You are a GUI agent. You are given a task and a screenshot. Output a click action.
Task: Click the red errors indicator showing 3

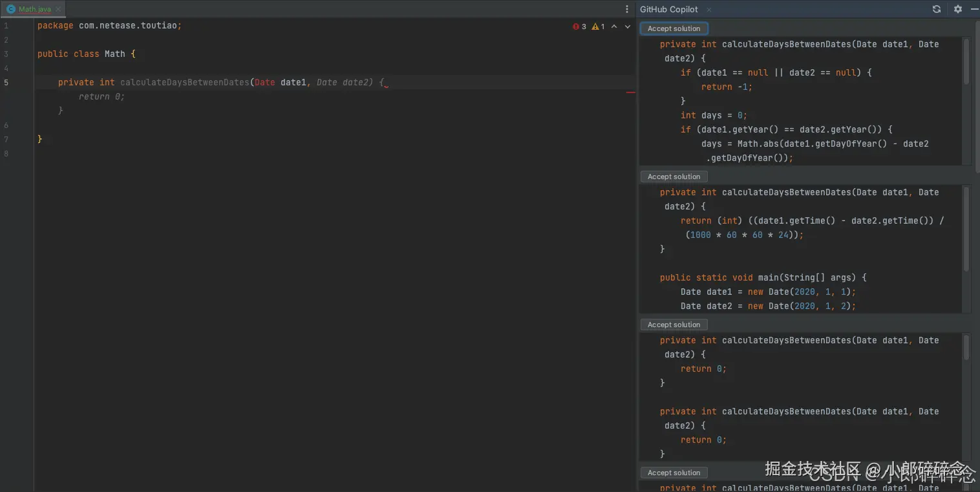pyautogui.click(x=579, y=27)
